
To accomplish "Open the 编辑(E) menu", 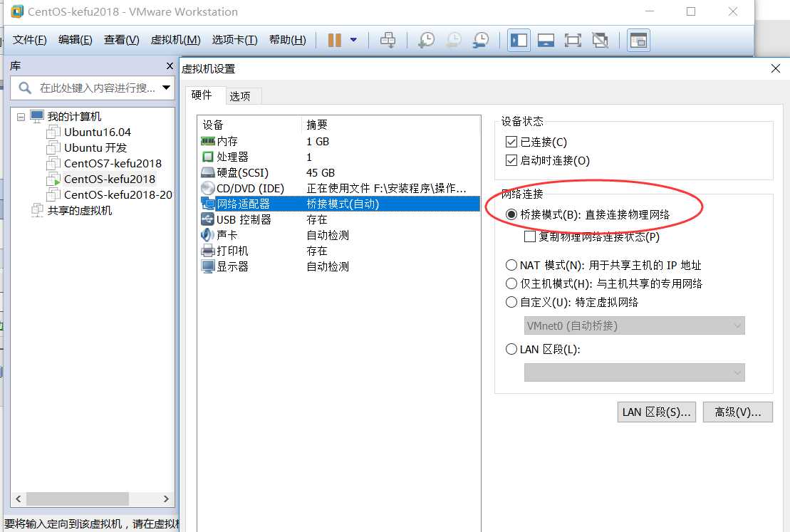I will (x=75, y=40).
